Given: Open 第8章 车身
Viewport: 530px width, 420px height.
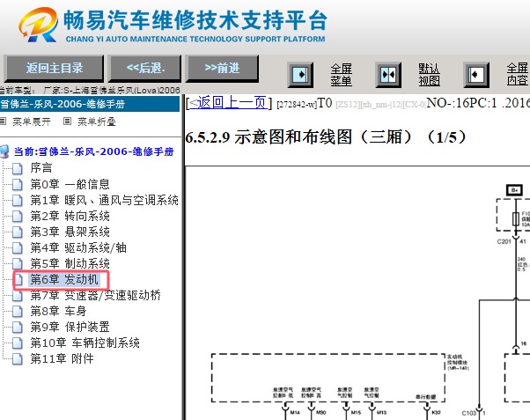Looking at the screenshot, I should pos(58,311).
